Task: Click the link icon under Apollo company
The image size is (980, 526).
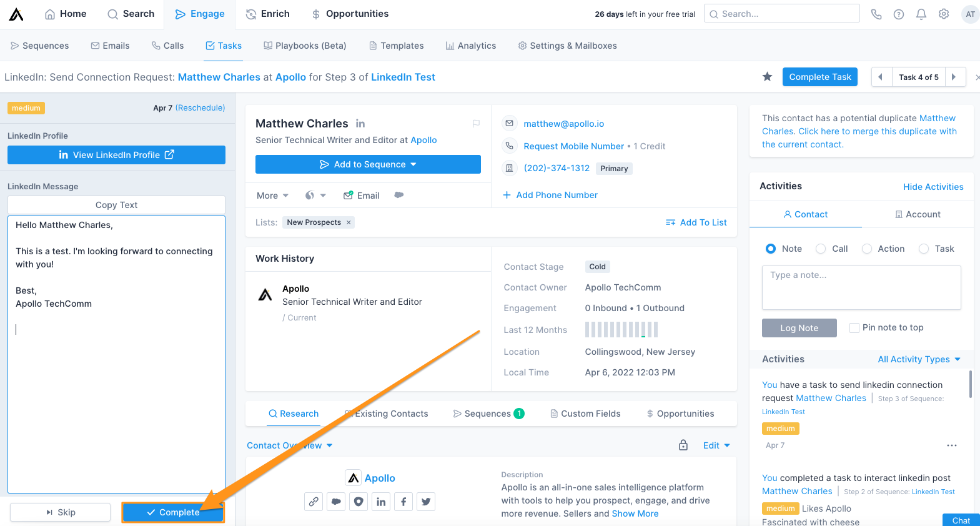Action: click(314, 502)
